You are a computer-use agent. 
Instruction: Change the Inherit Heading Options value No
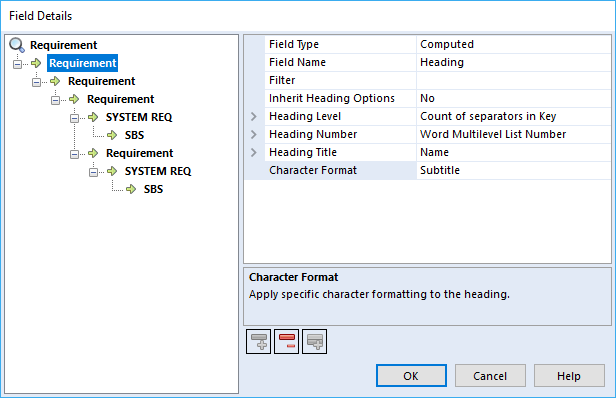[513, 99]
